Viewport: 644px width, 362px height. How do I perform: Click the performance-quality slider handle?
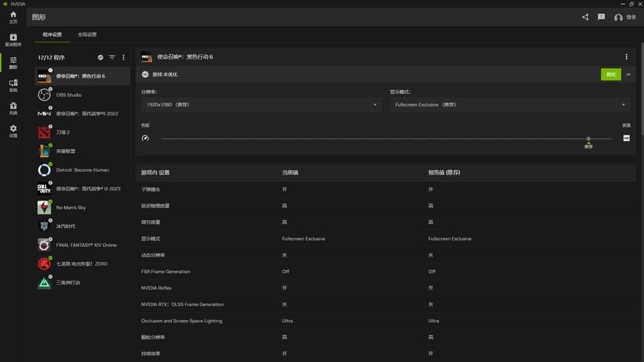(588, 138)
